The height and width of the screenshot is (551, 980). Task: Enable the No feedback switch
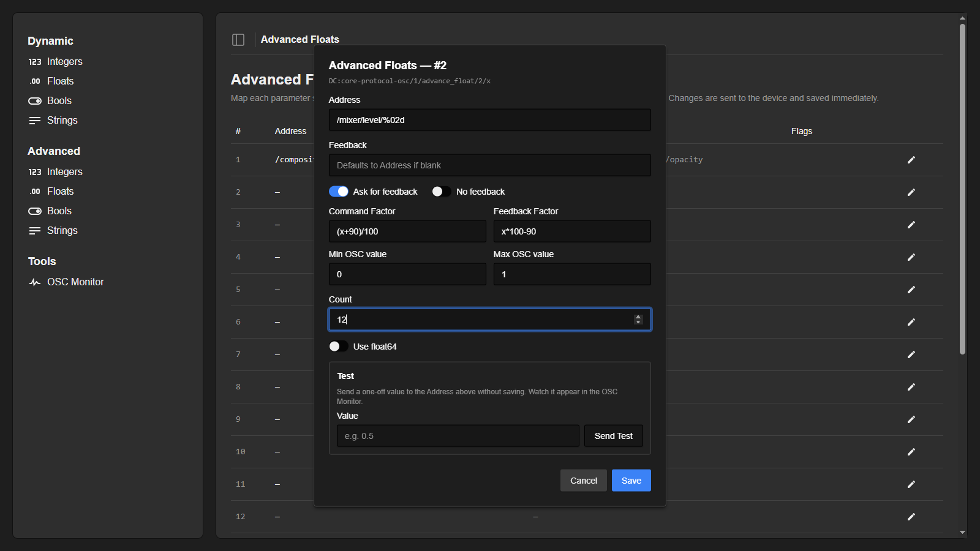(442, 192)
